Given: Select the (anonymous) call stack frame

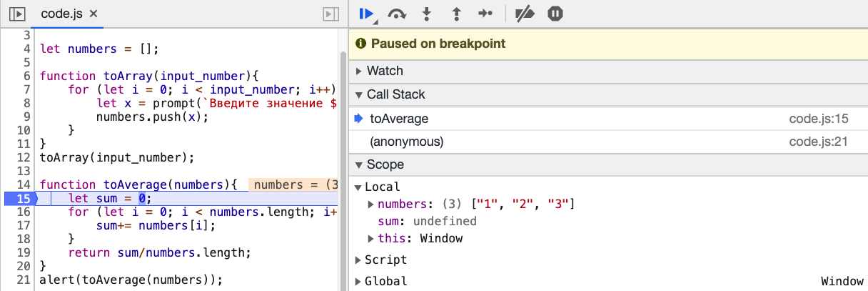Looking at the screenshot, I should (608, 142).
